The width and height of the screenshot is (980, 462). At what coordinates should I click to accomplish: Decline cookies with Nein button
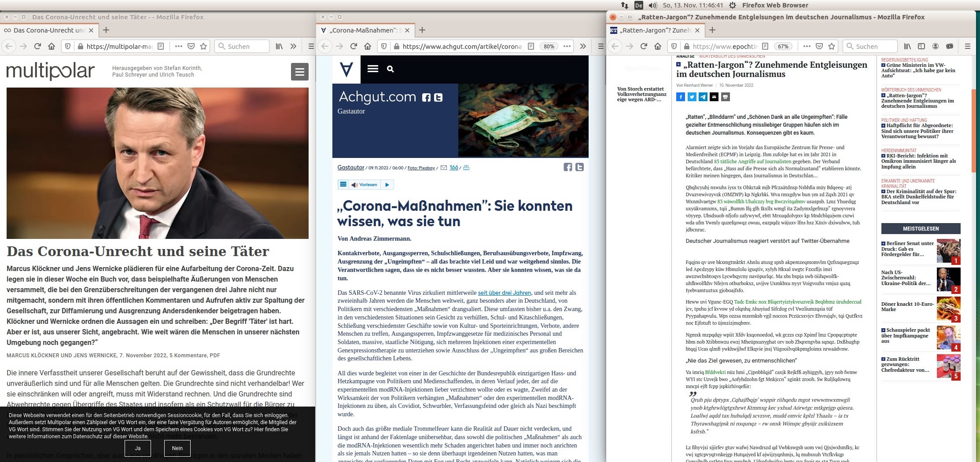coord(177,448)
